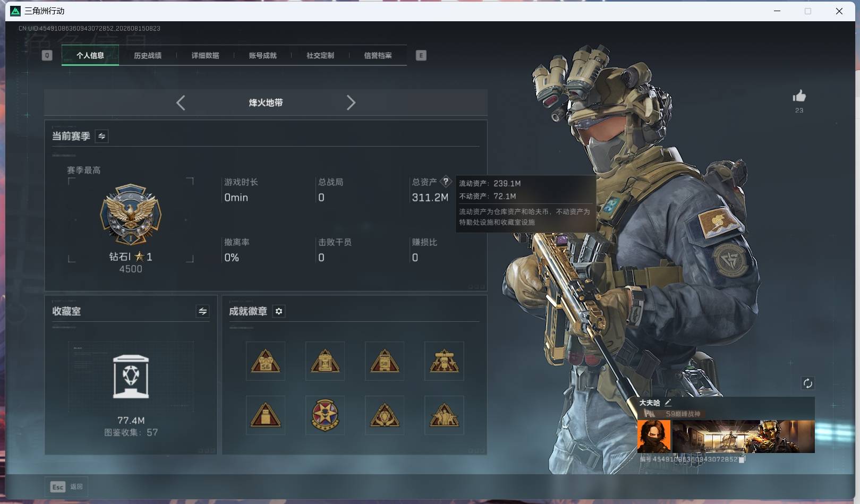The width and height of the screenshot is (860, 504).
Task: Select the S7 triangle achievement badge
Action: coord(325,361)
